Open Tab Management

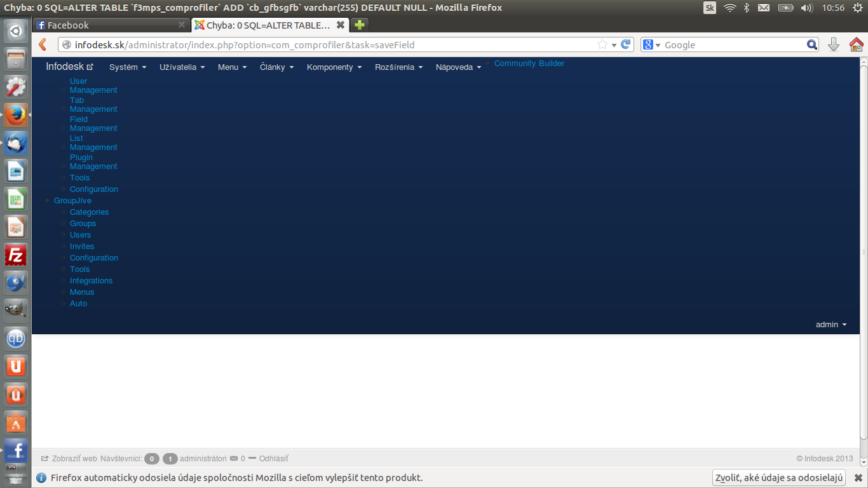[93, 105]
